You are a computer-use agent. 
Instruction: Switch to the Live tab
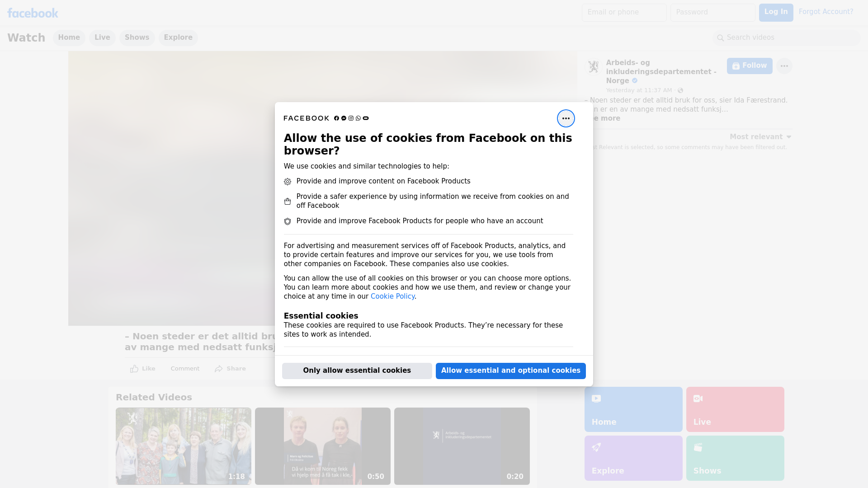(x=102, y=38)
